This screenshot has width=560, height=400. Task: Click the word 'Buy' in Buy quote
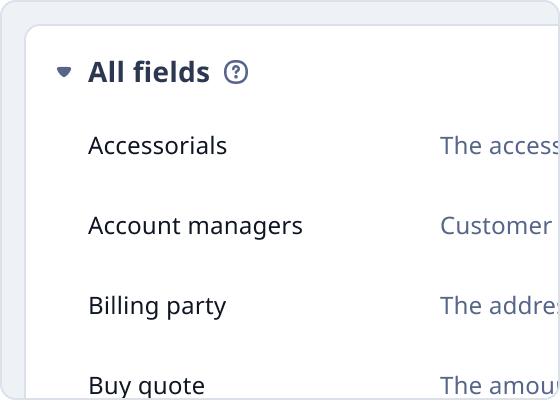coord(110,386)
